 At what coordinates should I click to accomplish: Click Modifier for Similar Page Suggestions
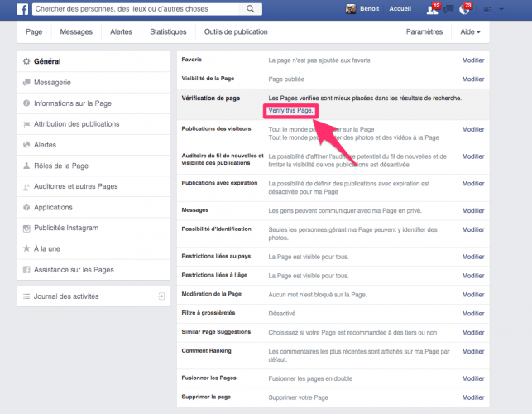(473, 333)
